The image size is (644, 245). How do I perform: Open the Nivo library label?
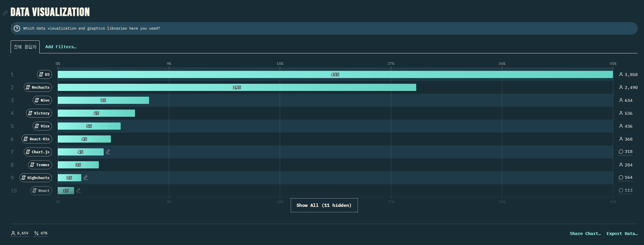tap(42, 100)
